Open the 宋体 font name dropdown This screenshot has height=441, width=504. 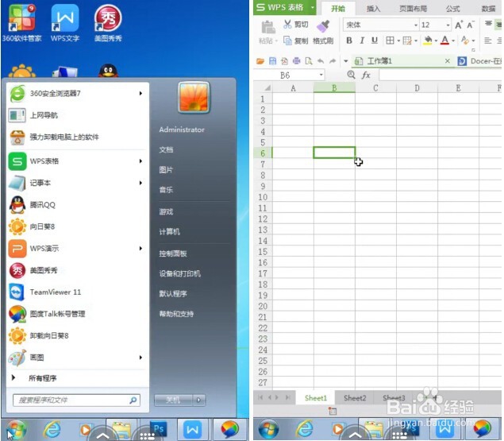pyautogui.click(x=416, y=25)
